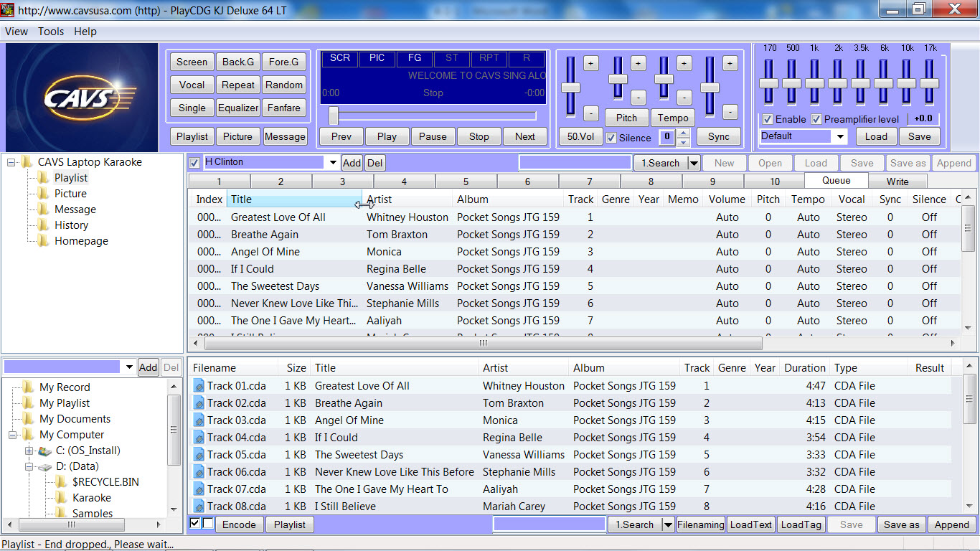Click the Play button
Viewport: 980px width, 551px height.
387,136
